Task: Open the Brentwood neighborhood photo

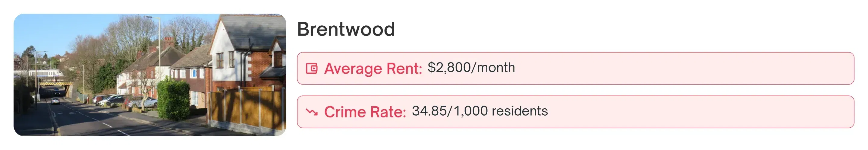Action: tap(149, 75)
